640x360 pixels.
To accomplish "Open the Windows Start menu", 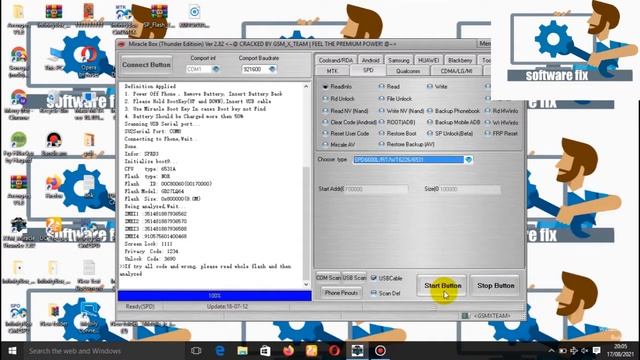I will click(x=12, y=351).
